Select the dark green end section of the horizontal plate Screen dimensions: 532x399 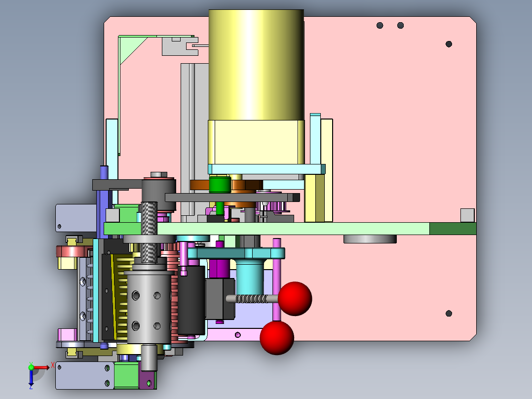(x=453, y=229)
